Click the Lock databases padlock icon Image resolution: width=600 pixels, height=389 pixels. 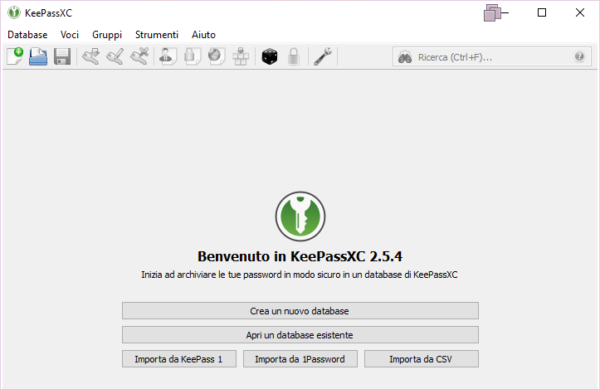[293, 57]
